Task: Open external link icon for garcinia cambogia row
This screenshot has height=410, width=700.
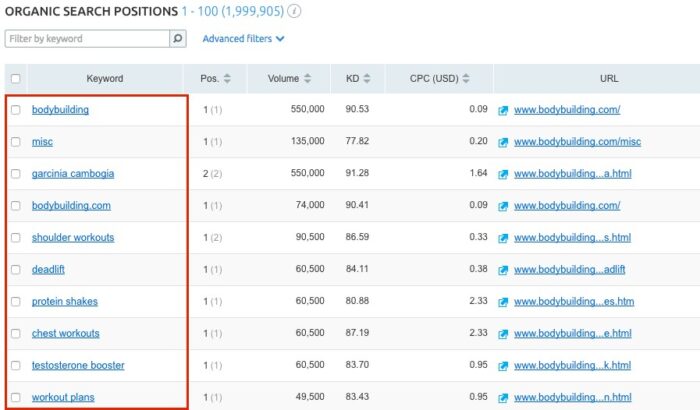Action: [503, 174]
